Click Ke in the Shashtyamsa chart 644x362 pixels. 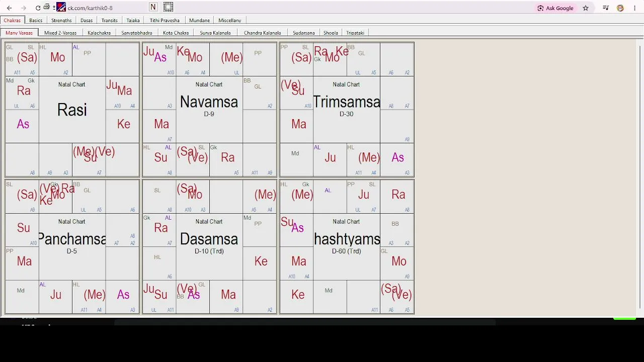[x=298, y=295]
